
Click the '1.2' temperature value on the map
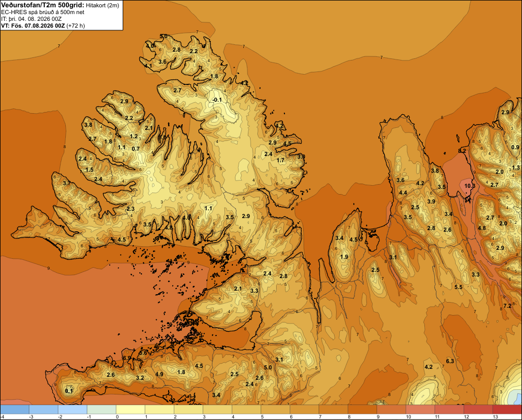tap(134, 136)
